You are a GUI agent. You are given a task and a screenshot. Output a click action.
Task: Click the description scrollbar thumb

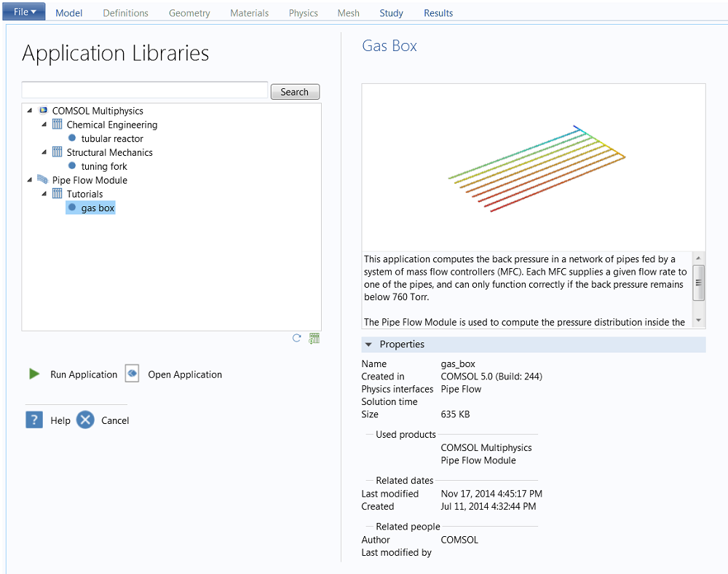pyautogui.click(x=698, y=283)
